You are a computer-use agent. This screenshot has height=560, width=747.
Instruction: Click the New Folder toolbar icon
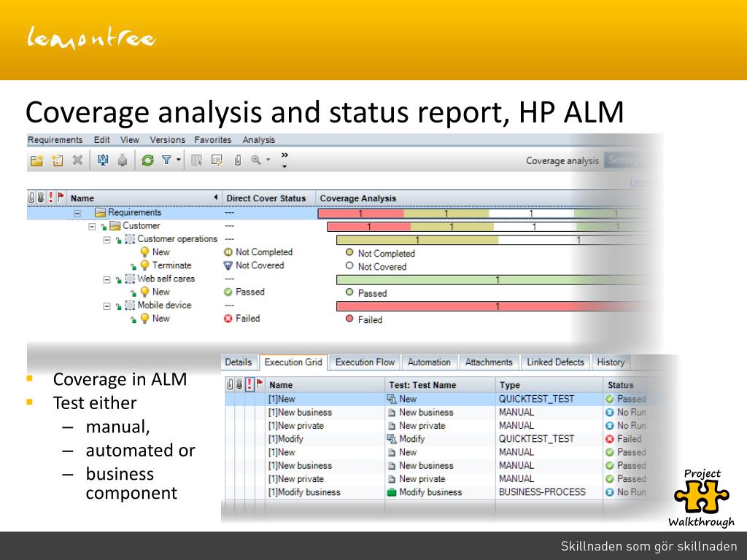click(x=36, y=160)
